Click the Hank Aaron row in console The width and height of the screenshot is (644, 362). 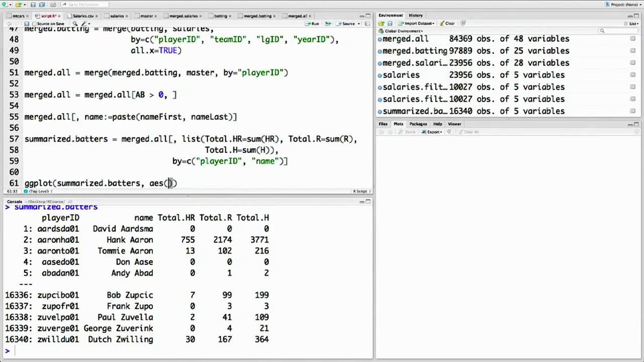pyautogui.click(x=137, y=240)
